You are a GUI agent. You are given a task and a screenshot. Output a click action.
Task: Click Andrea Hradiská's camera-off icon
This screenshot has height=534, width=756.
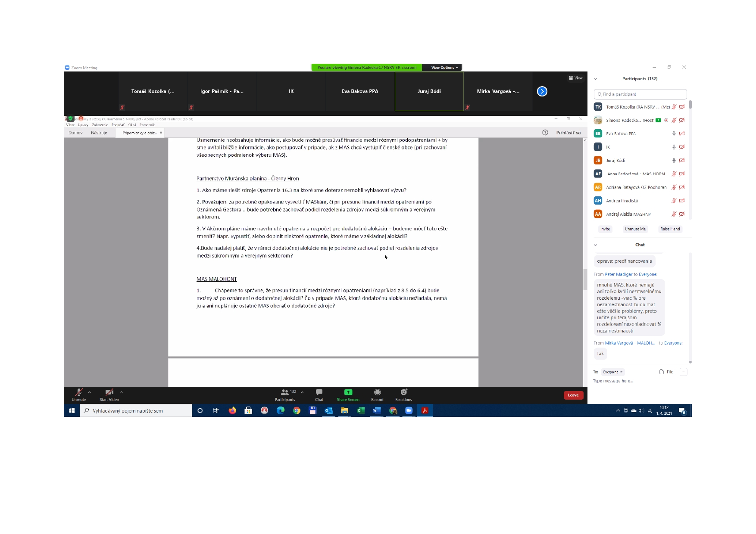(x=682, y=201)
